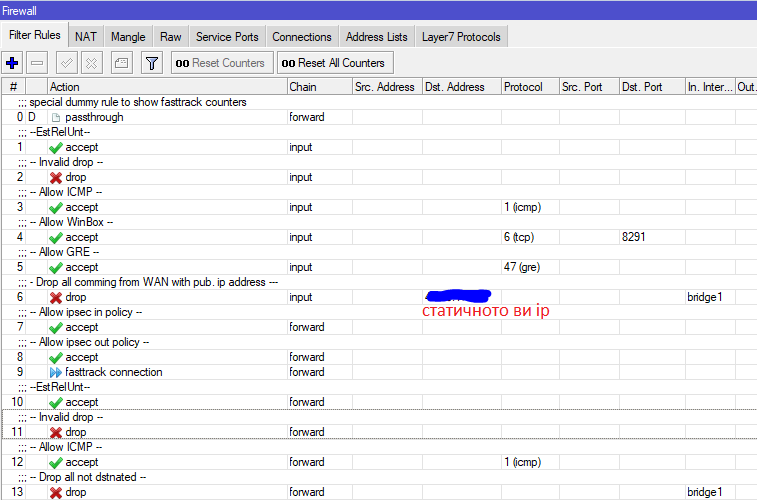
Task: Open the funnel Filter icon
Action: pos(151,63)
